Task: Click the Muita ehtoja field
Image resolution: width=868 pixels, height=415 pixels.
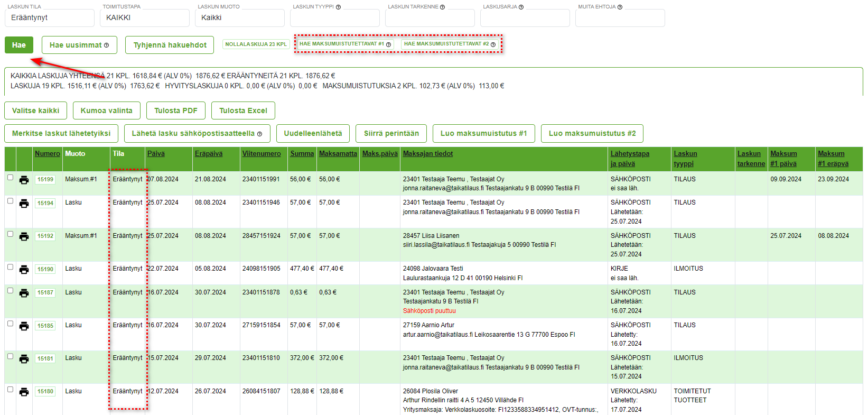Action: (x=620, y=18)
